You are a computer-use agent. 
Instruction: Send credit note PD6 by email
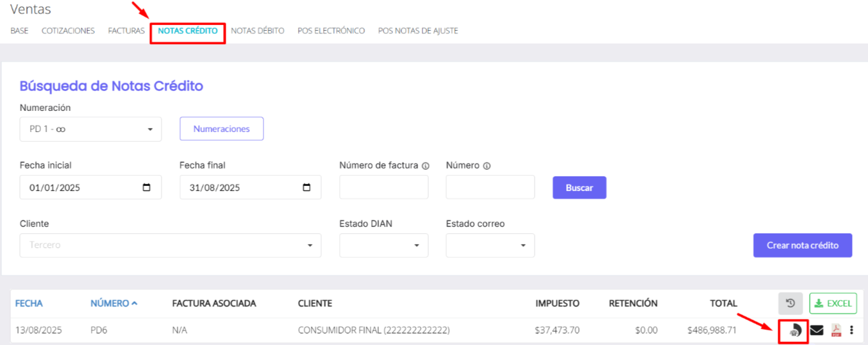(x=817, y=330)
